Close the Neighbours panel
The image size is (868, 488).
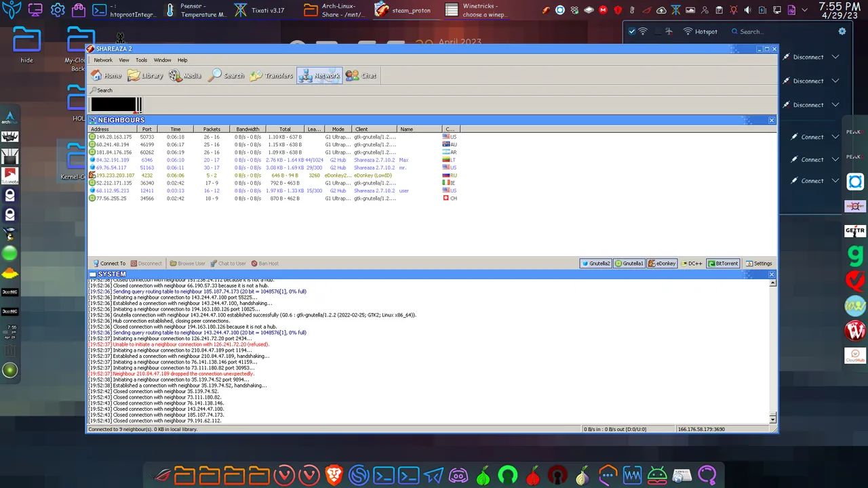tap(771, 120)
